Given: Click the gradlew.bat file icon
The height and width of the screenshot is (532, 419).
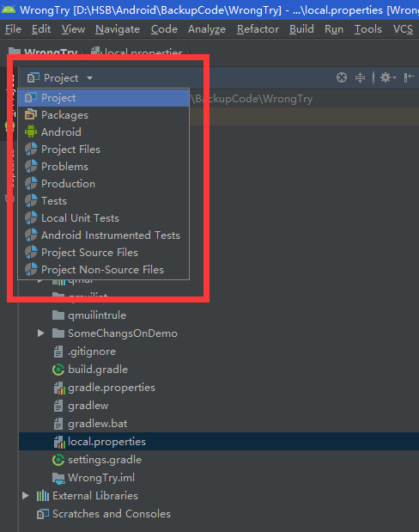Looking at the screenshot, I should click(x=58, y=424).
